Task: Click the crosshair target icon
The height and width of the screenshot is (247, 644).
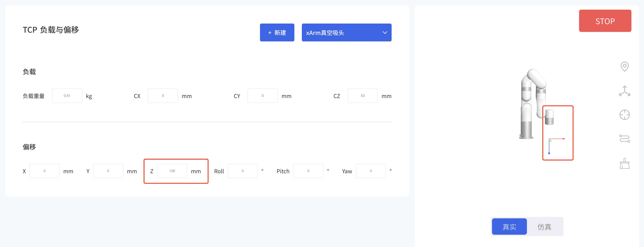Action: click(x=625, y=114)
